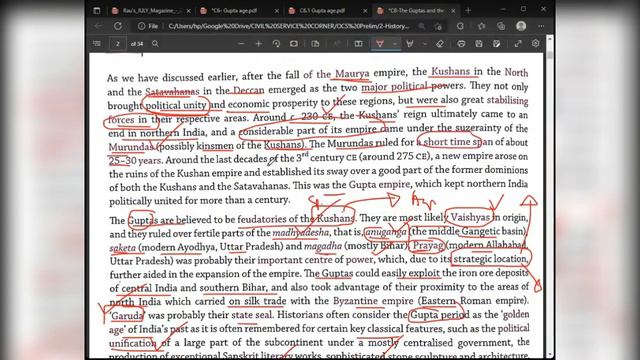Reload the current PDF page

point(118,26)
